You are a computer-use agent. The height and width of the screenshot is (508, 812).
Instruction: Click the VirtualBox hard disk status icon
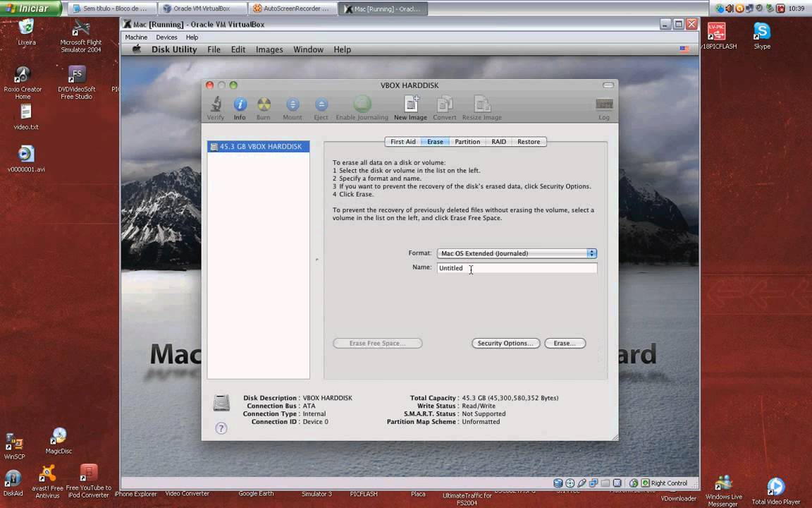point(558,483)
